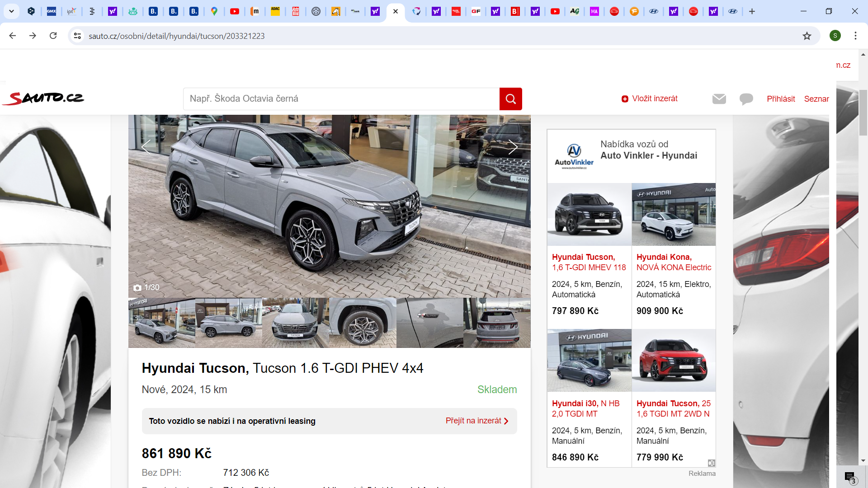Open the messages envelope icon
The width and height of the screenshot is (868, 488).
pos(719,99)
